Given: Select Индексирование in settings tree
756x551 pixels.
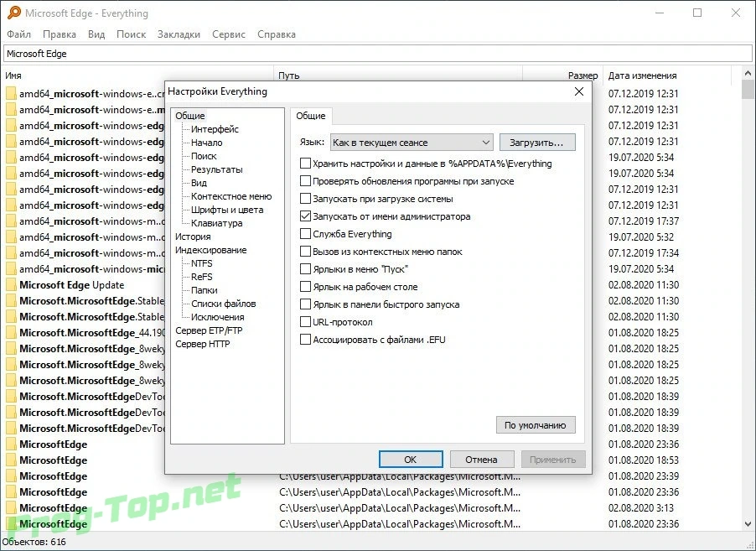Looking at the screenshot, I should pyautogui.click(x=210, y=250).
